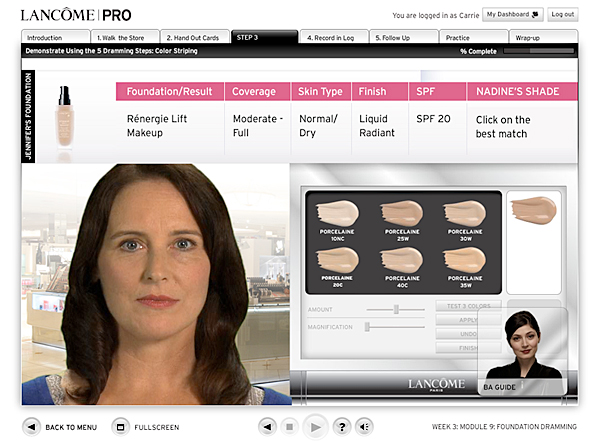Click the Coverage column header
Viewport: 600px width, 445px height.
coord(258,91)
